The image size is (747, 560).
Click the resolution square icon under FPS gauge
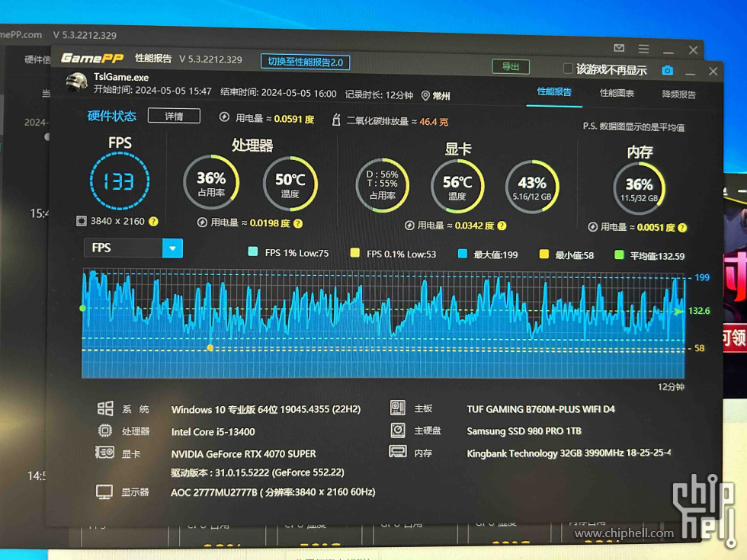tap(82, 221)
